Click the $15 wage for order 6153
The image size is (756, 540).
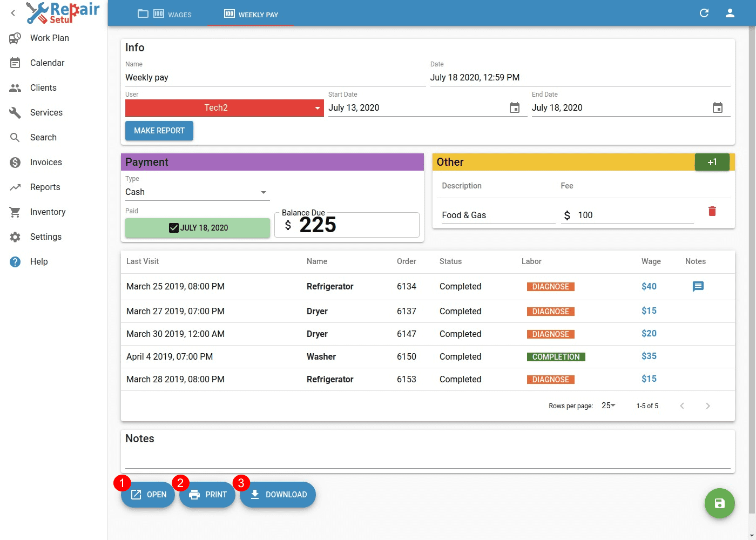(649, 379)
